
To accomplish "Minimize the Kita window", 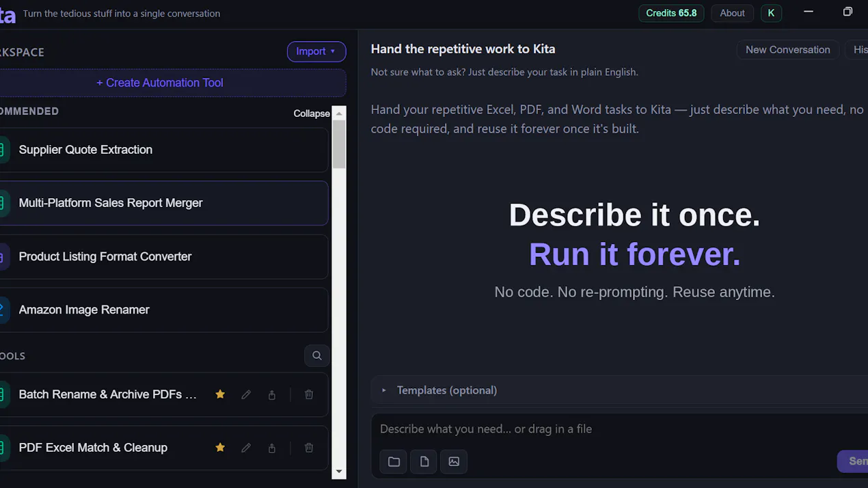I will tap(809, 12).
